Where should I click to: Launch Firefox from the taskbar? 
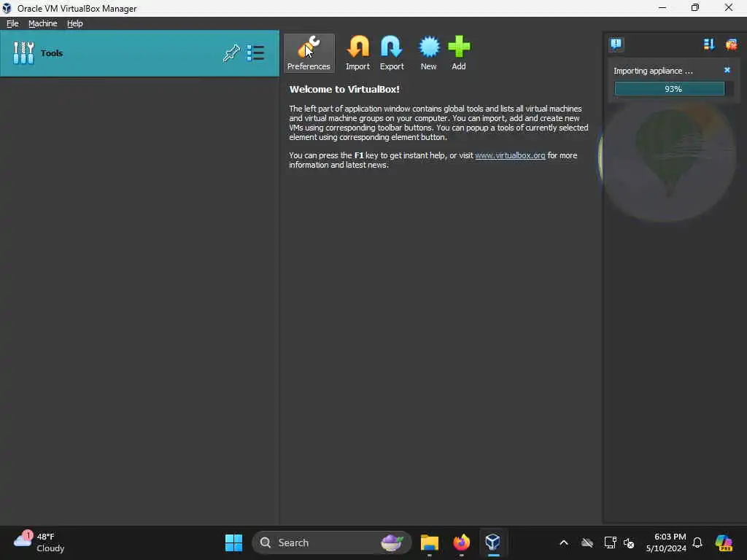[x=461, y=542]
